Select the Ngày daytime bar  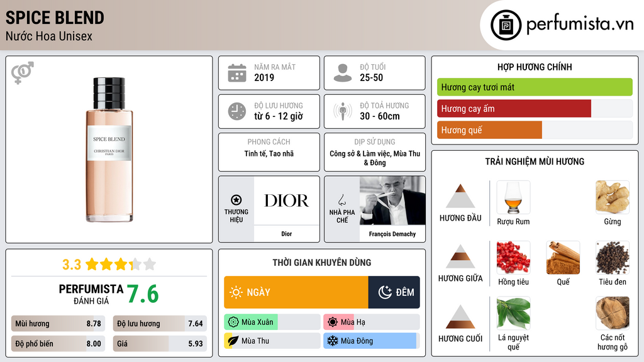(296, 292)
